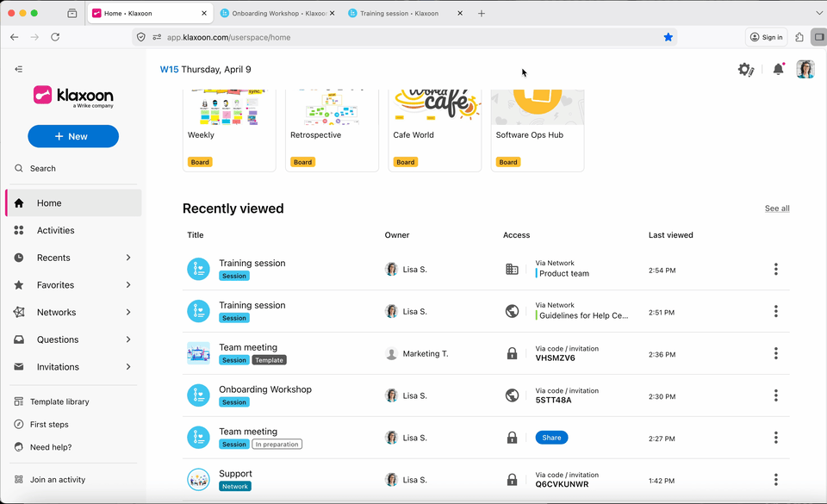Open a new browser tab
827x504 pixels.
pyautogui.click(x=481, y=13)
